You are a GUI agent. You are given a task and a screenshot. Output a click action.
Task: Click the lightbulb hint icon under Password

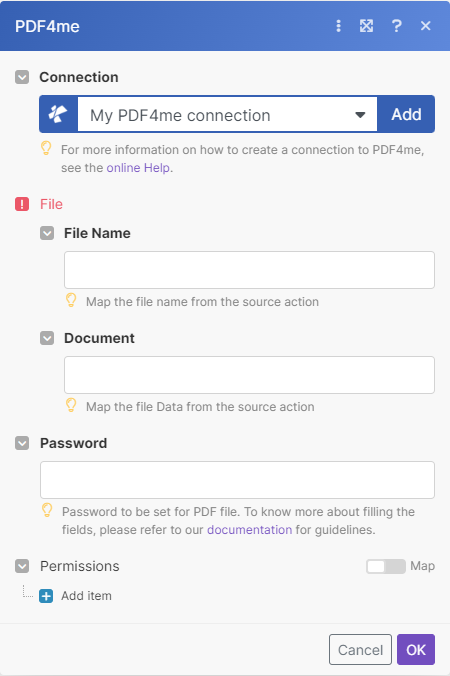[x=47, y=510]
